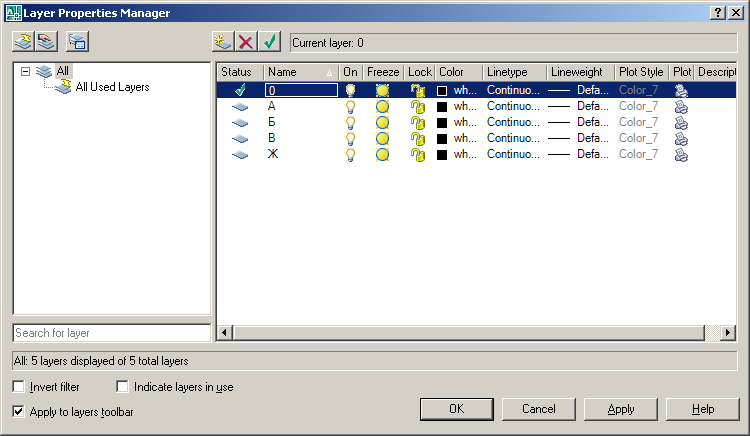Open the color swatch for layer 0
This screenshot has height=436, width=750.
[x=442, y=91]
